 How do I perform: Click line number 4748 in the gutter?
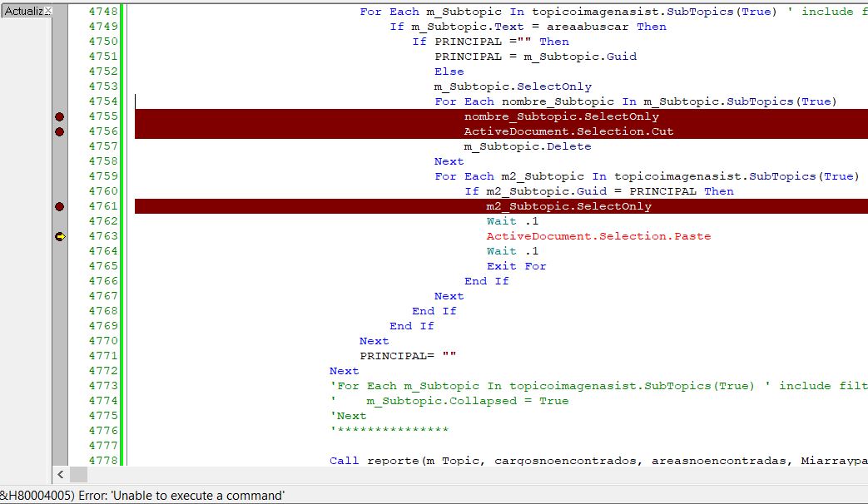tap(103, 12)
